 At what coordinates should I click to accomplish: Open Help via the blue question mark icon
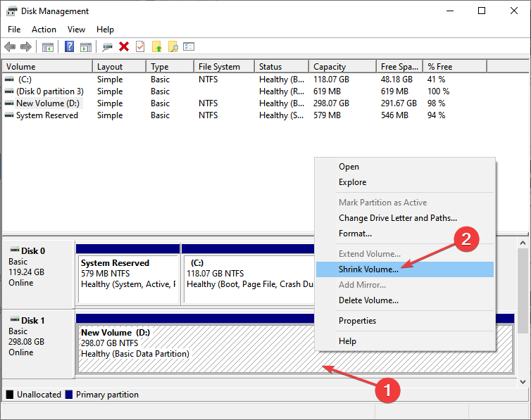(x=69, y=46)
